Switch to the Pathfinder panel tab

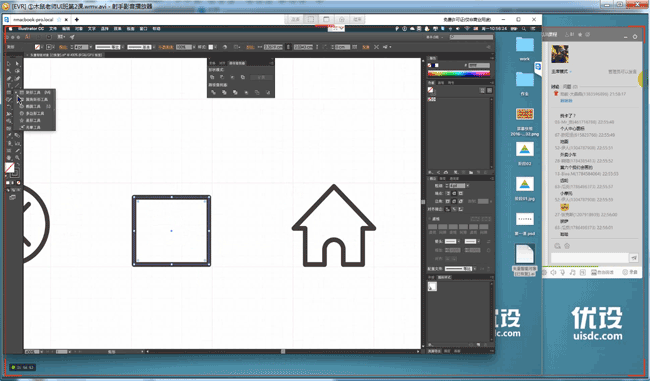coord(237,63)
